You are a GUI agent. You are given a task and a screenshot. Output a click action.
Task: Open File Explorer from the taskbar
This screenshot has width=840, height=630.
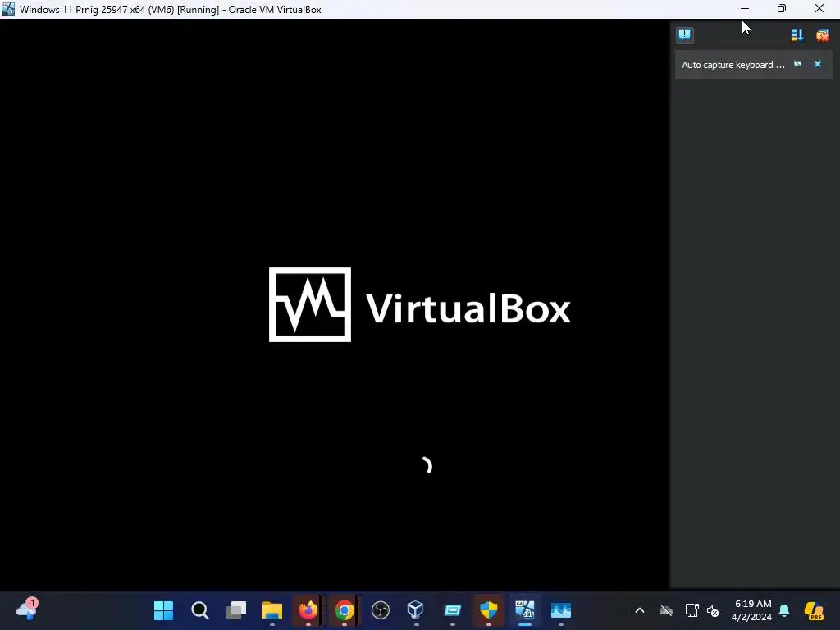coord(272,610)
